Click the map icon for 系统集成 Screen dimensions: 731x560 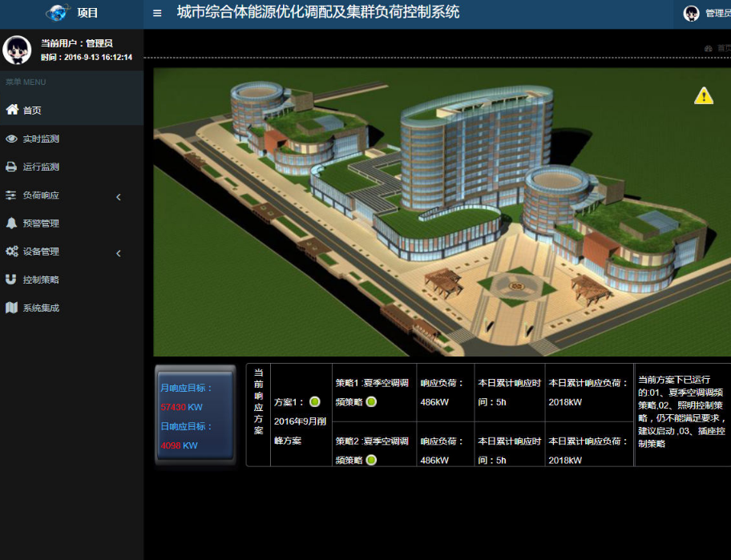[x=11, y=308]
